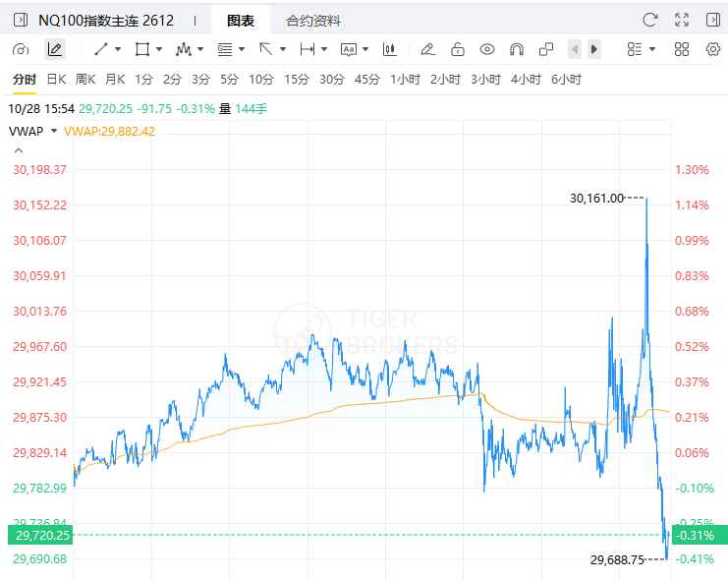Expand the Fibonacci tools dropdown arrow

242,49
